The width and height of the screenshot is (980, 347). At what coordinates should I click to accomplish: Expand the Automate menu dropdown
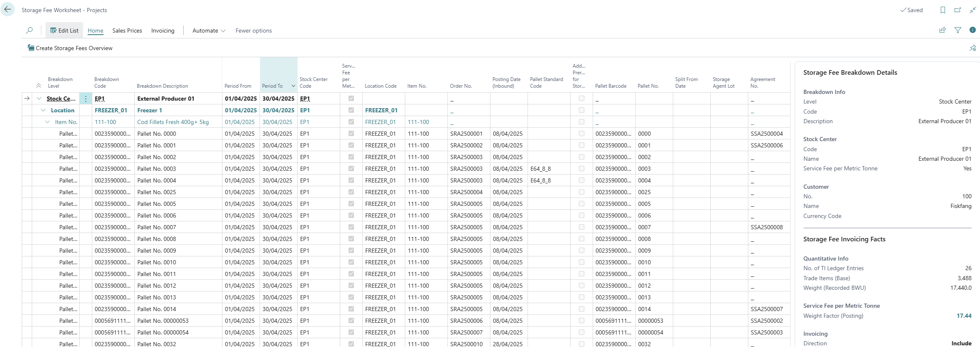[209, 30]
